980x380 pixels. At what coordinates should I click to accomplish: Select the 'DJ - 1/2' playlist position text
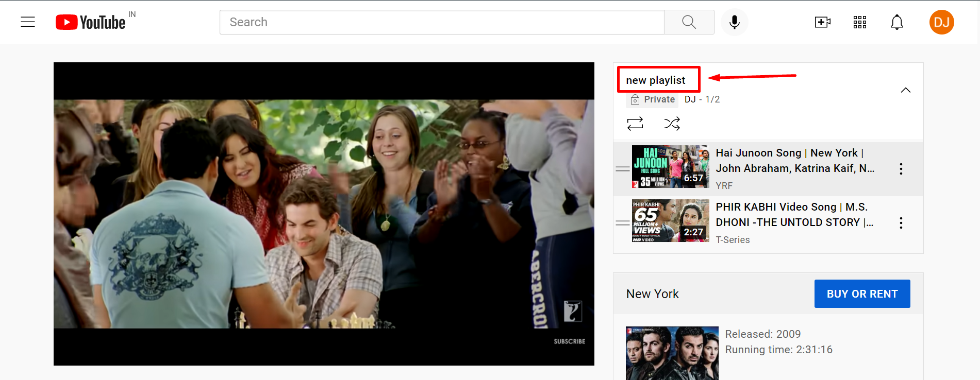coord(702,99)
